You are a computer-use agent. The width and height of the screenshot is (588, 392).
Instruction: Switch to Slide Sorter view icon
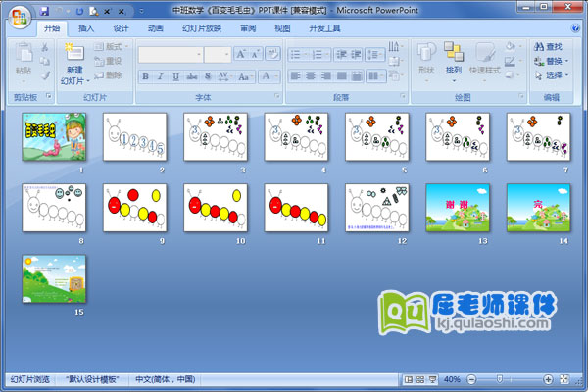[420, 380]
